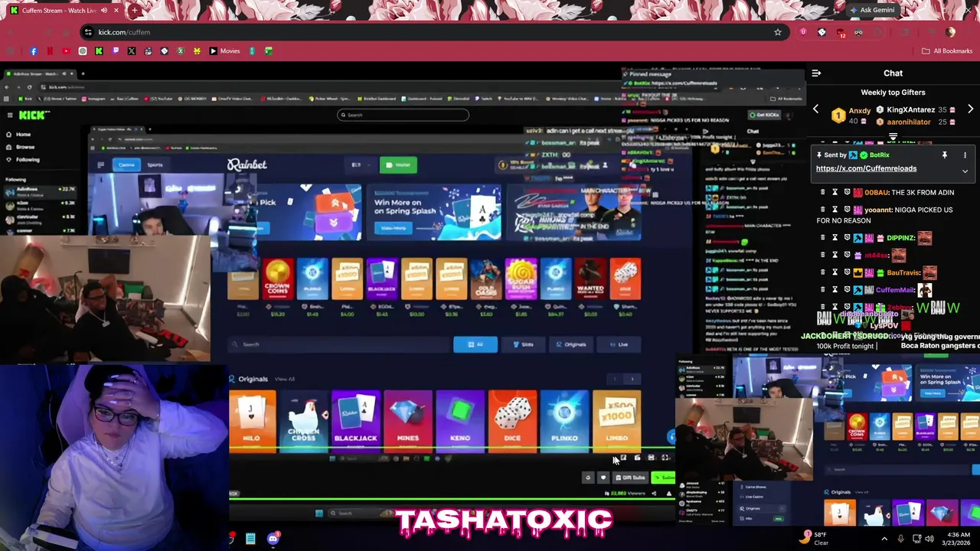Delete yooannt's chat message
Image resolution: width=980 pixels, height=551 pixels.
pyautogui.click(x=822, y=210)
